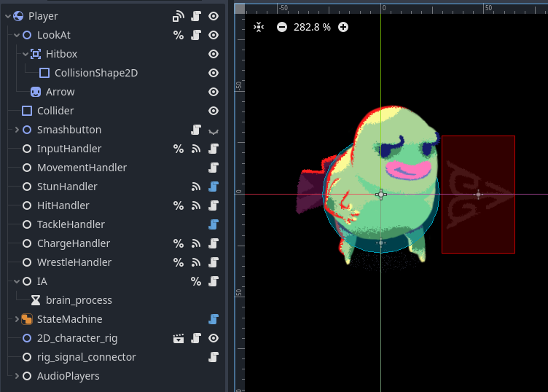The width and height of the screenshot is (548, 392).
Task: Open the InputHandler script
Action: tap(214, 149)
